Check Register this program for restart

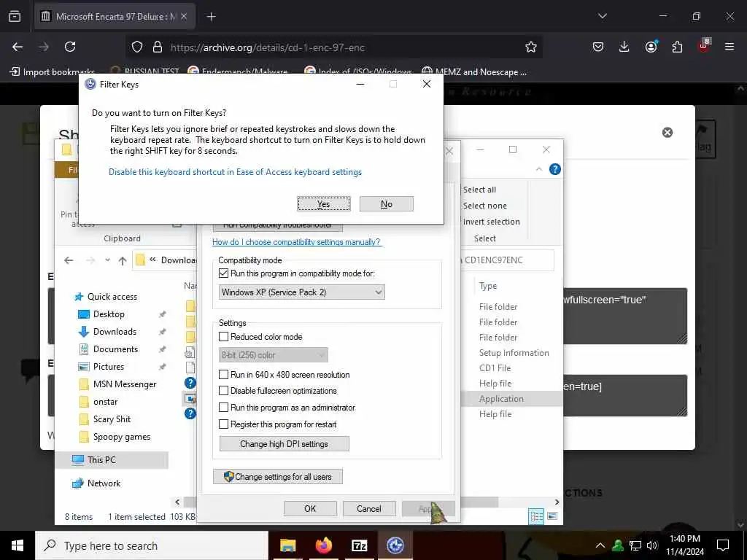(x=223, y=424)
